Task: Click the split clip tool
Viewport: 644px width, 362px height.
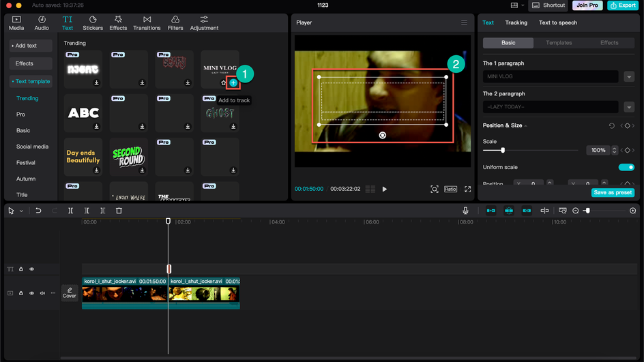Action: click(71, 211)
